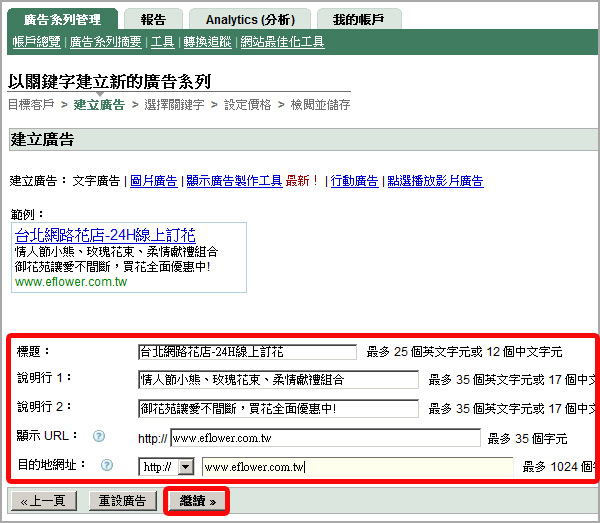The height and width of the screenshot is (523, 600).
Task: Open the 帳戶總覽 submenu link
Action: tap(36, 41)
